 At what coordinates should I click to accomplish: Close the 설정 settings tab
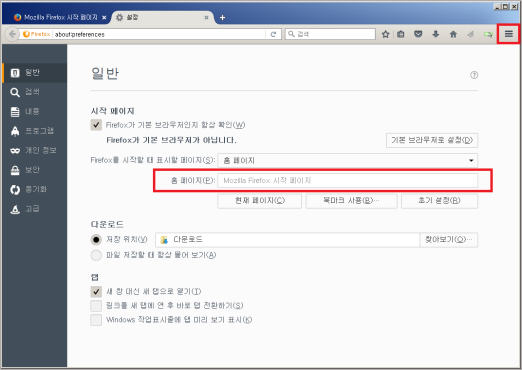coord(206,18)
